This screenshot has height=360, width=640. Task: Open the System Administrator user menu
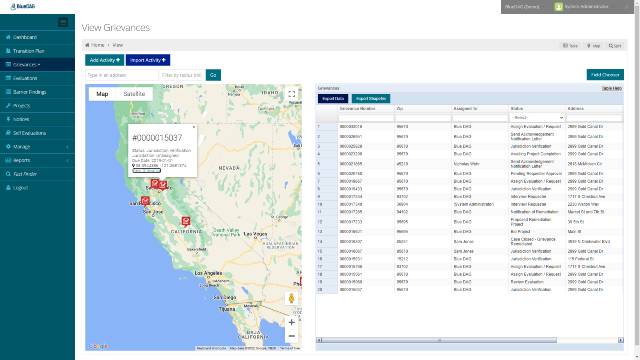click(x=587, y=7)
